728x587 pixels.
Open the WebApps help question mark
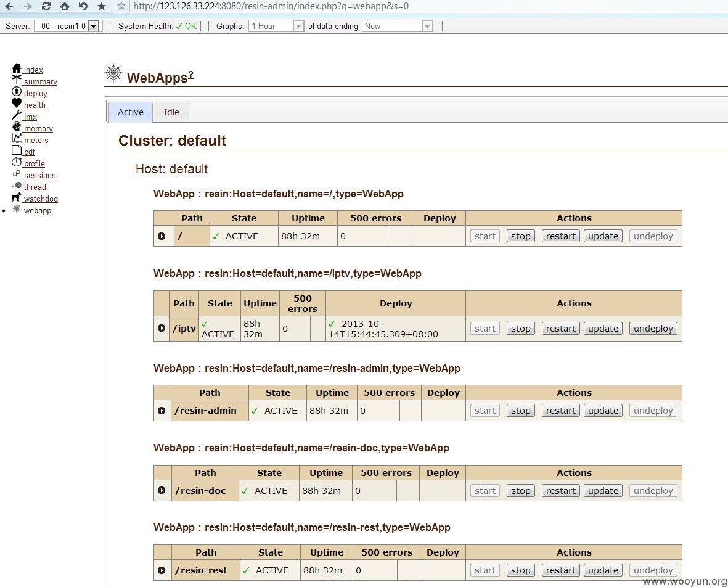point(191,75)
